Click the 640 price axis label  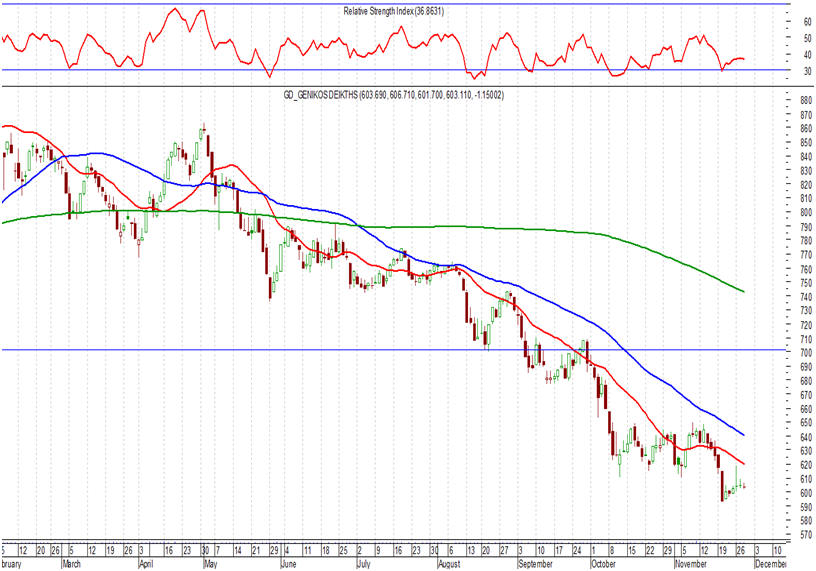point(806,437)
